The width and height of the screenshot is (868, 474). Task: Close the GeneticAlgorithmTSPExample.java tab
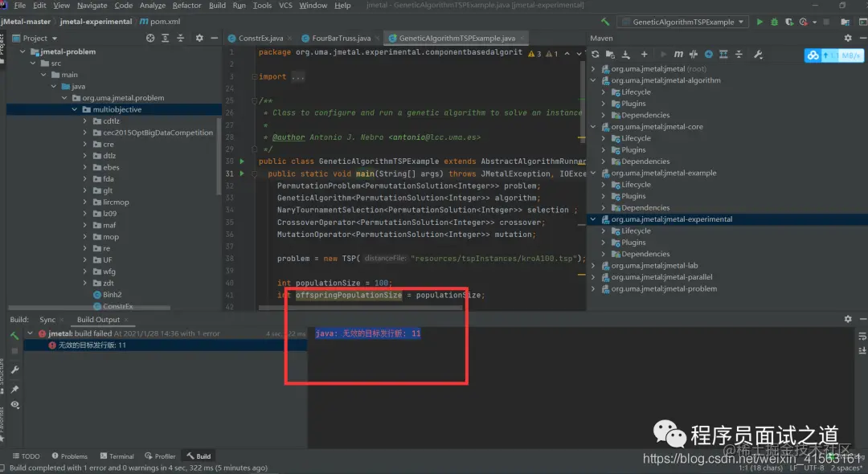click(522, 39)
